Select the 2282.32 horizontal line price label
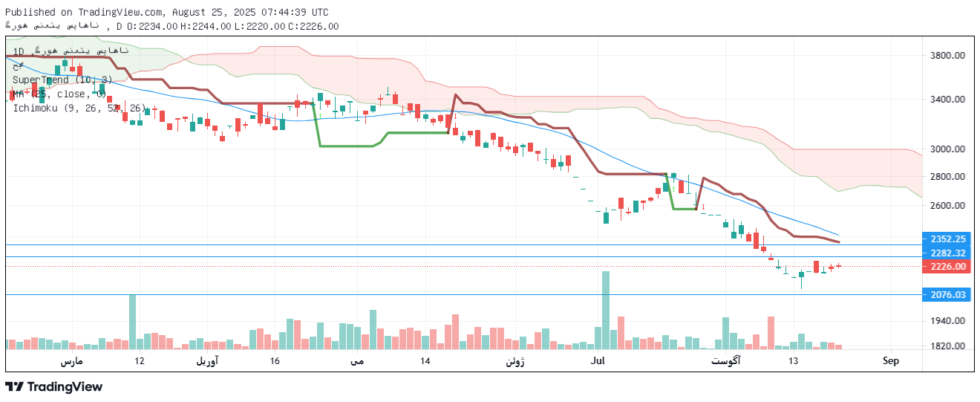 coord(948,253)
